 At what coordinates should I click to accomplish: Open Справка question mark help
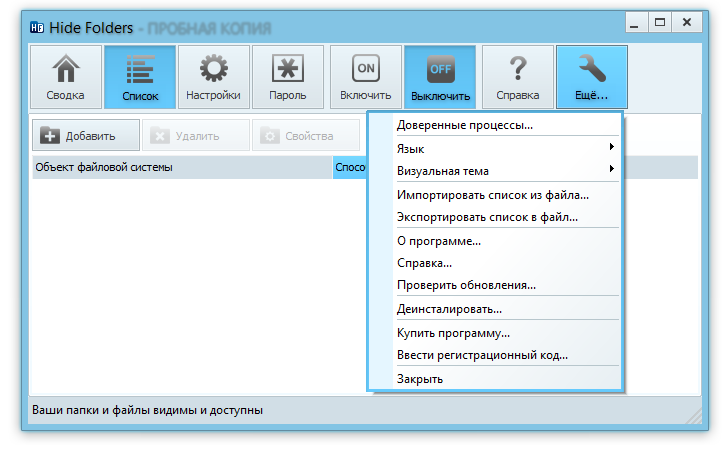click(518, 77)
